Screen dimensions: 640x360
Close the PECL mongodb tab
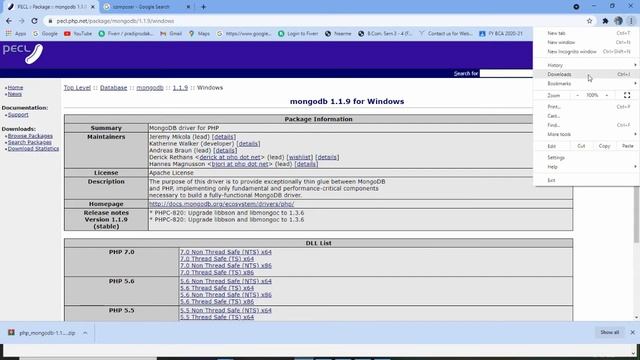pos(93,7)
